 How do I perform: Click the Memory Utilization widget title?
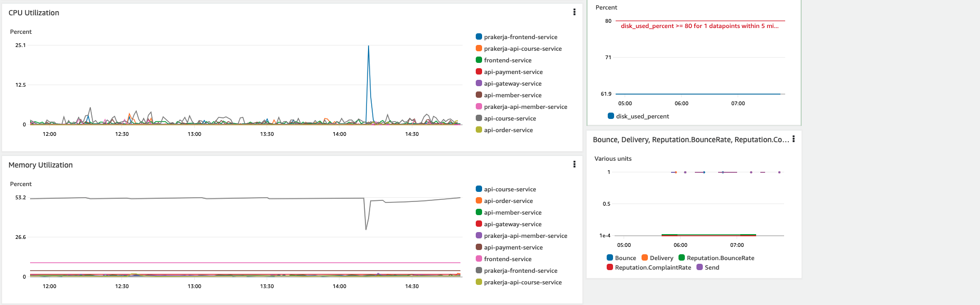point(41,165)
